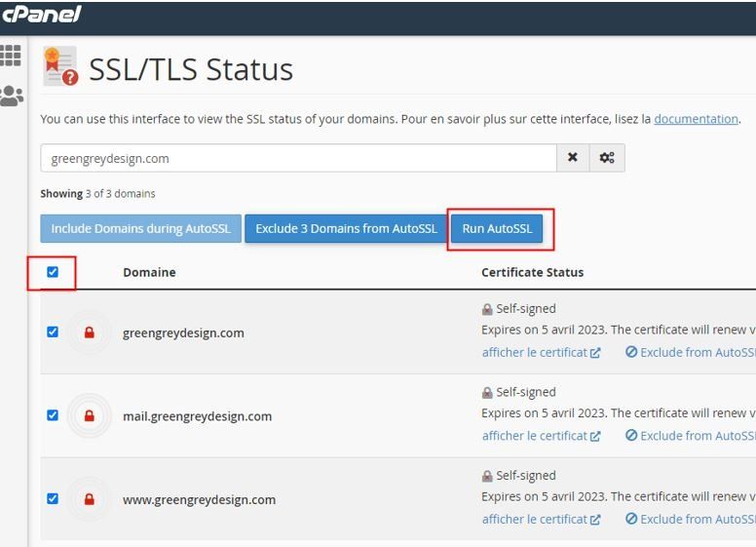Click Self-signed lock icon in www.greengreydesign.com row
This screenshot has height=547, width=756.
[487, 476]
